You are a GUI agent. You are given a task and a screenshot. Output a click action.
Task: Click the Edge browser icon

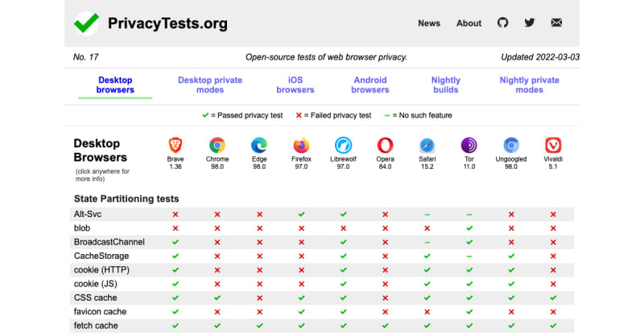[x=259, y=145]
